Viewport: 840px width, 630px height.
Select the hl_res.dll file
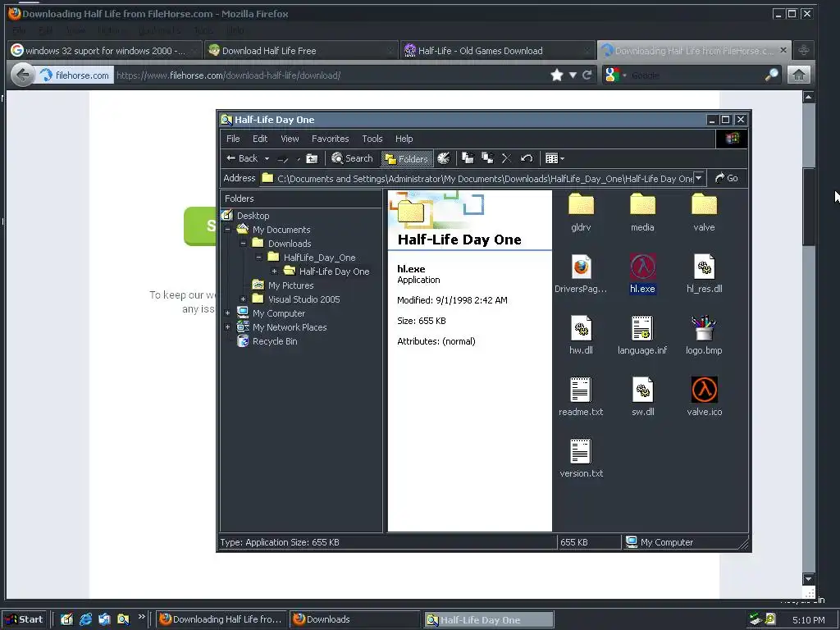(704, 274)
